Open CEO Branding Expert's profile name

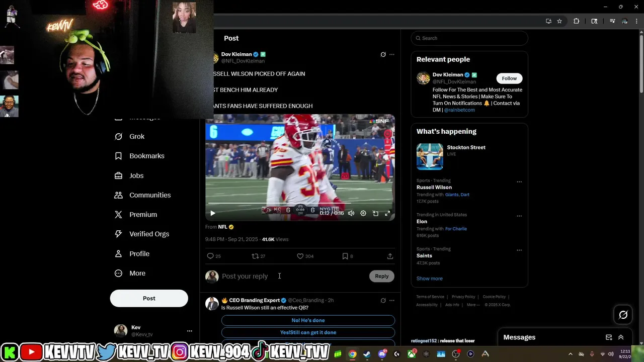pos(254,300)
